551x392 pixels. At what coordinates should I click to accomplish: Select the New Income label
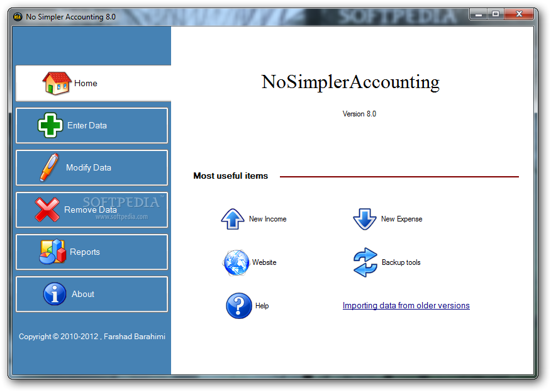(268, 219)
